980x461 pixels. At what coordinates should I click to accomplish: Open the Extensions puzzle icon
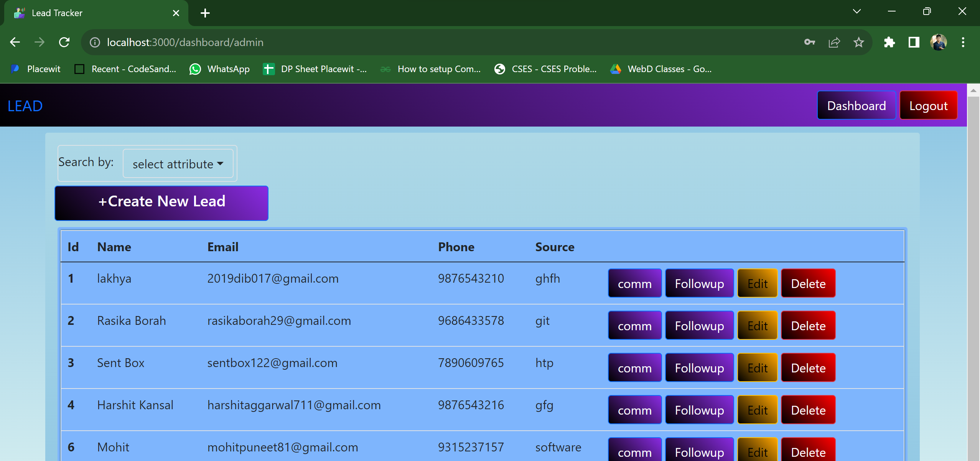(889, 42)
